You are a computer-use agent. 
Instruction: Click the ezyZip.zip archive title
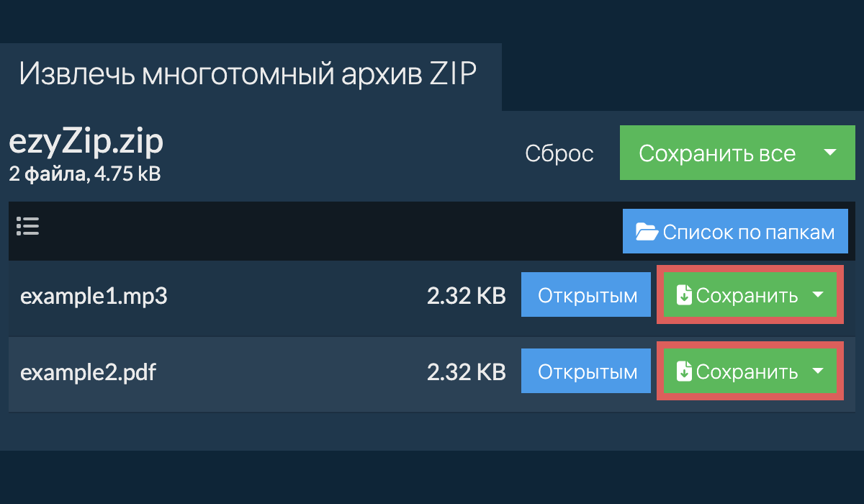86,143
